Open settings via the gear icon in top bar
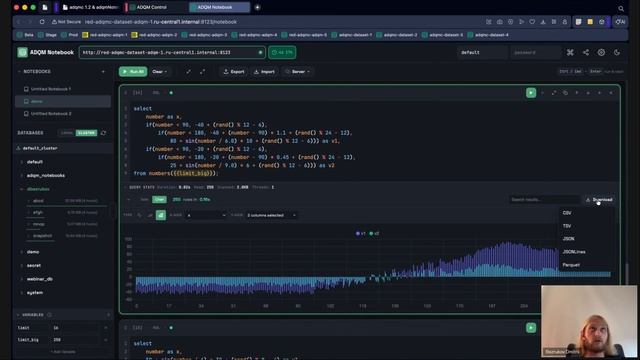This screenshot has height=360, width=640. point(601,52)
